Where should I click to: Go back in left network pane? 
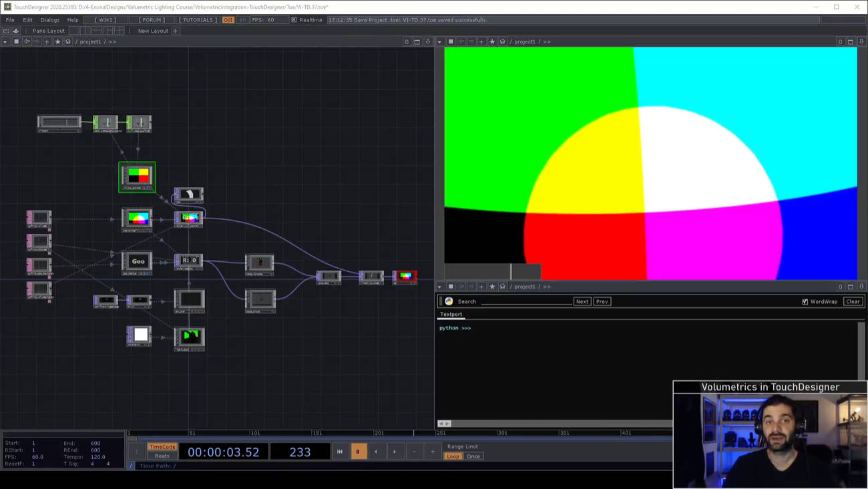point(27,41)
